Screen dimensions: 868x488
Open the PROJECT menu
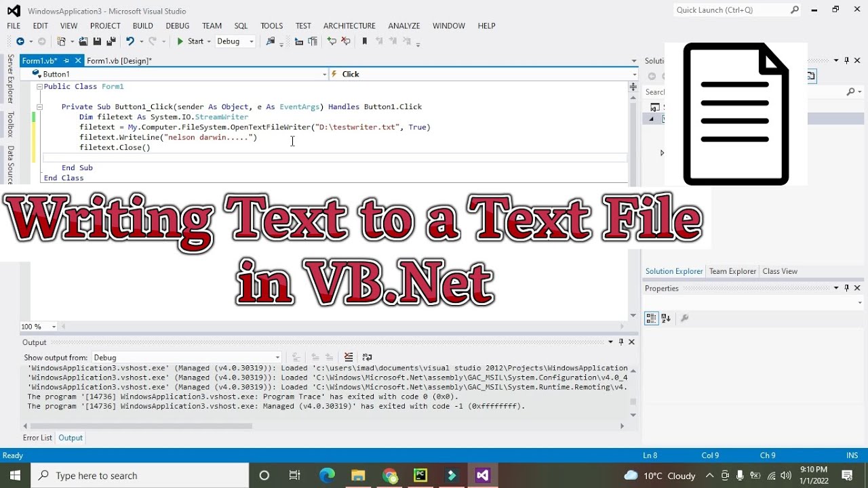tap(105, 26)
